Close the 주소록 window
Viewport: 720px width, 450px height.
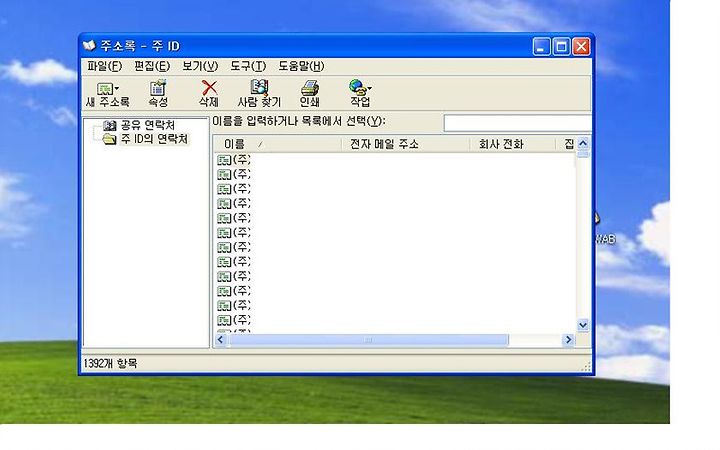pyautogui.click(x=581, y=46)
